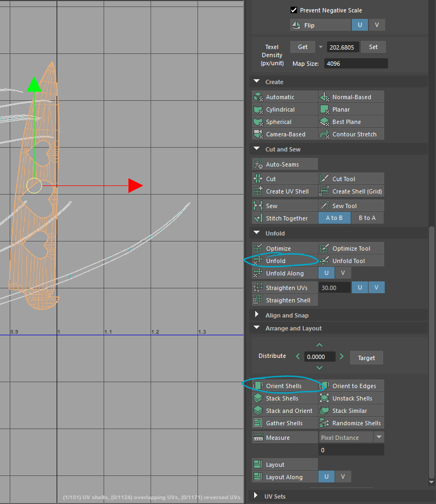Viewport: 436px width, 504px height.
Task: Flip the selected UVs
Action: click(320, 25)
